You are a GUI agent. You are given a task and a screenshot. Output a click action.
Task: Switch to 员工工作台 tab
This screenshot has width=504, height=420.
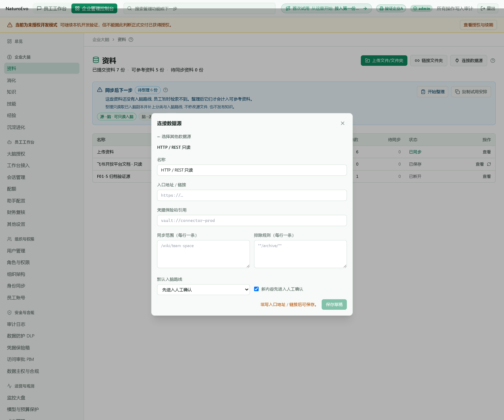pyautogui.click(x=52, y=8)
